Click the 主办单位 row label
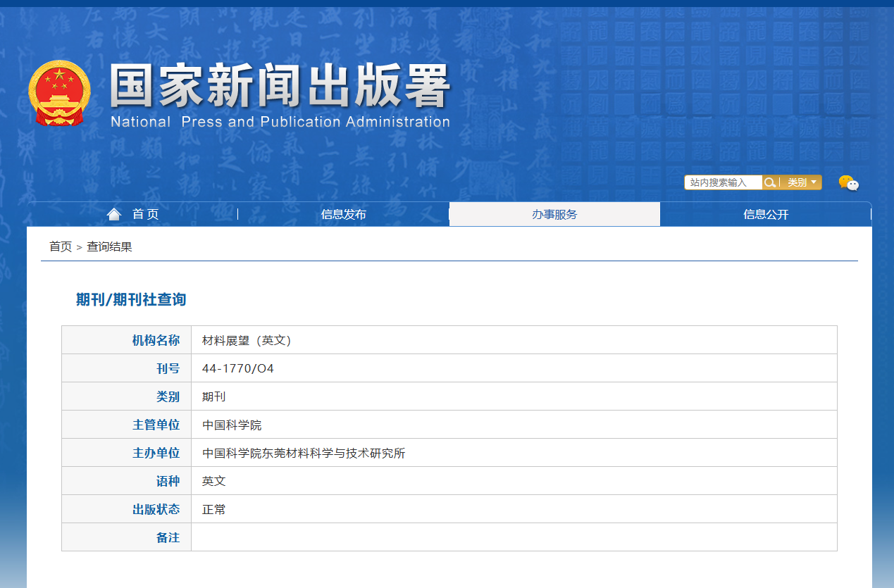The image size is (894, 588). (156, 453)
